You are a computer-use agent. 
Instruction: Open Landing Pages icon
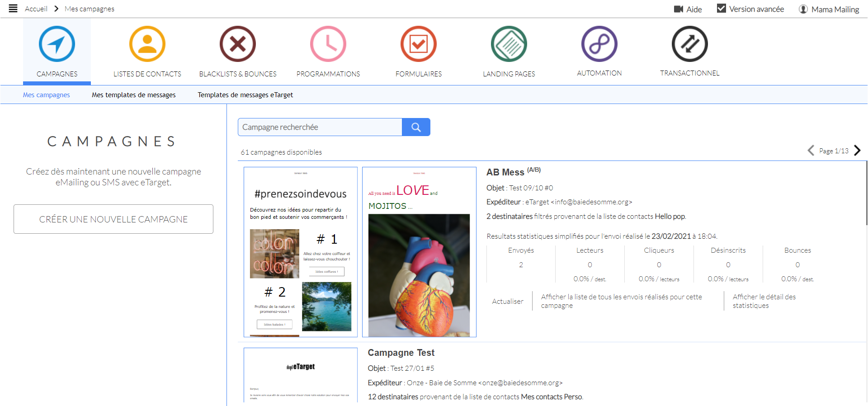coord(509,44)
